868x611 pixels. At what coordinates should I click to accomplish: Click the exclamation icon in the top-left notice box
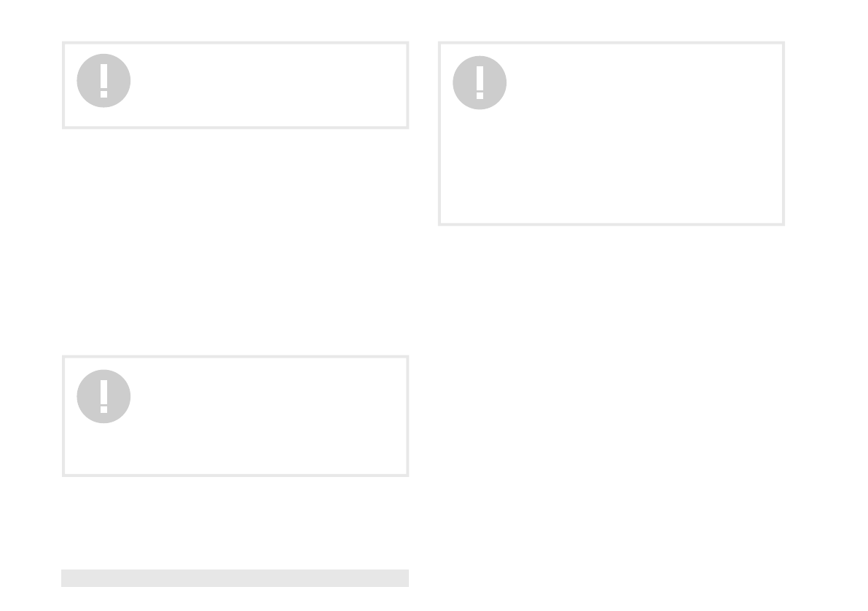tap(103, 81)
